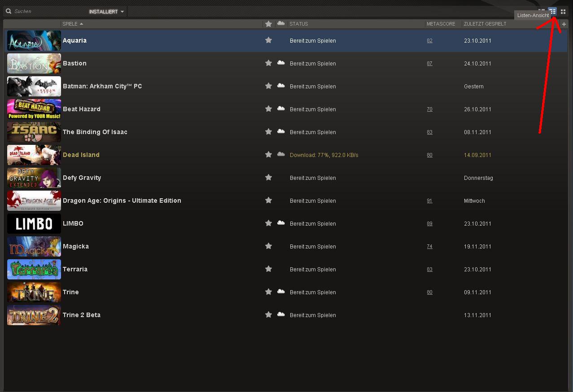Switch to the grid view icon
The image size is (573, 392).
[563, 12]
